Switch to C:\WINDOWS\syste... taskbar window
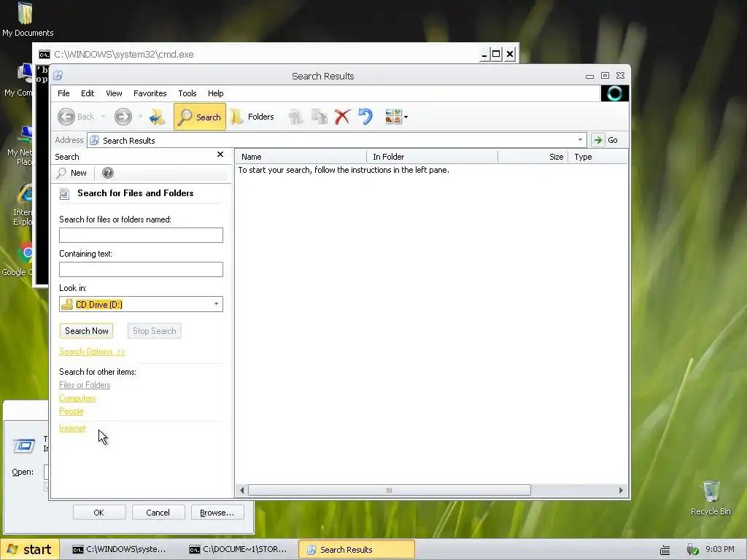Screen dimensions: 747x560 click(119, 550)
